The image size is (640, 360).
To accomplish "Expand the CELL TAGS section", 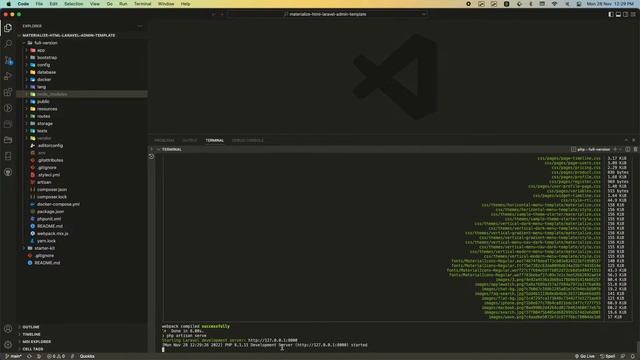I will [33, 349].
